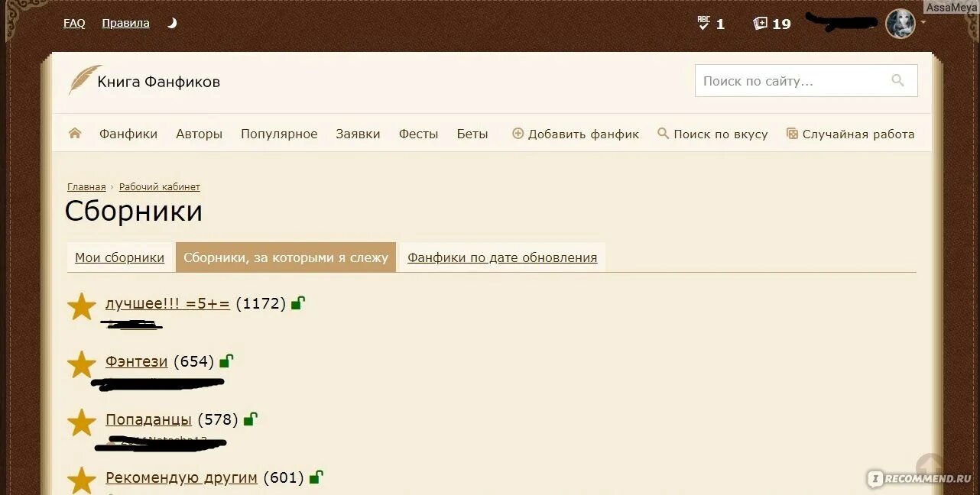Open the Авторы menu
This screenshot has width=980, height=495.
tap(199, 134)
